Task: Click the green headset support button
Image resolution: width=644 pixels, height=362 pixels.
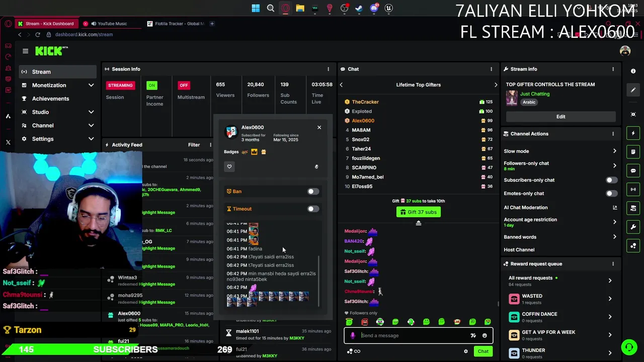Action: 629,347
